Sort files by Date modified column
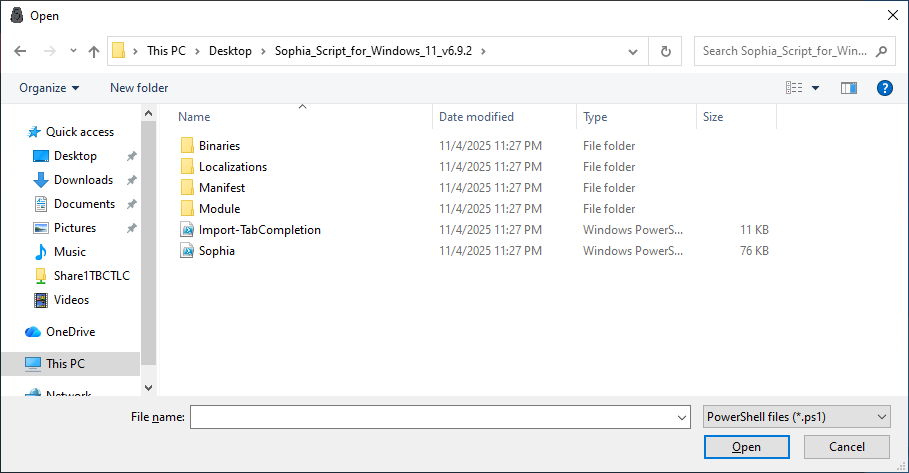This screenshot has height=473, width=909. click(x=476, y=117)
